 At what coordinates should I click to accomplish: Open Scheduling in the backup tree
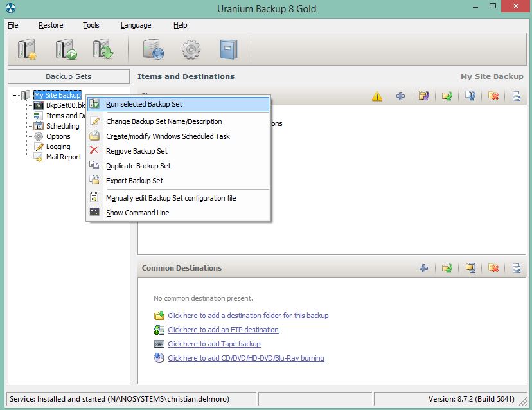click(x=63, y=126)
